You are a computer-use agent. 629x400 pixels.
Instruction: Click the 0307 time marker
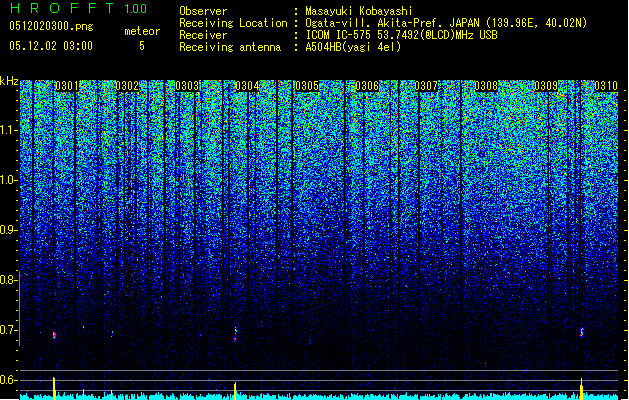tap(426, 86)
